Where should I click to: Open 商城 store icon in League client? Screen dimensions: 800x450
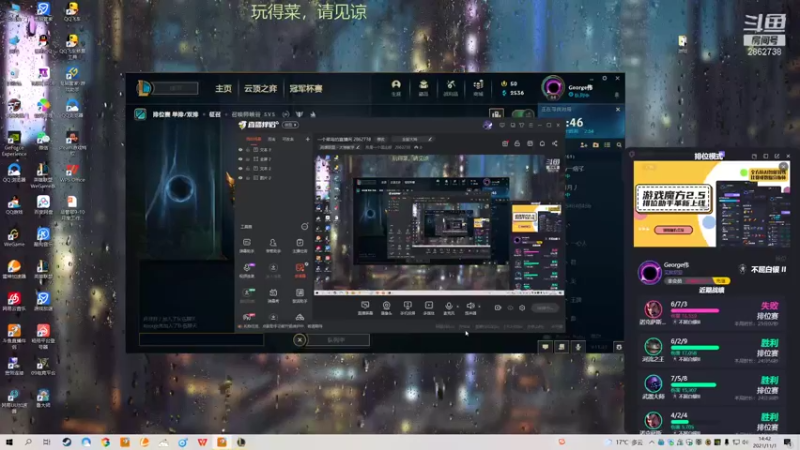478,88
